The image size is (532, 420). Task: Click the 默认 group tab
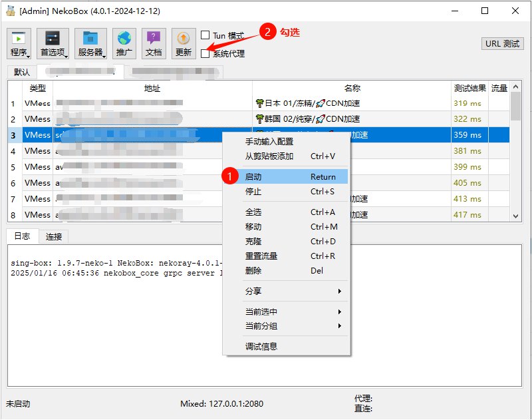click(x=21, y=71)
